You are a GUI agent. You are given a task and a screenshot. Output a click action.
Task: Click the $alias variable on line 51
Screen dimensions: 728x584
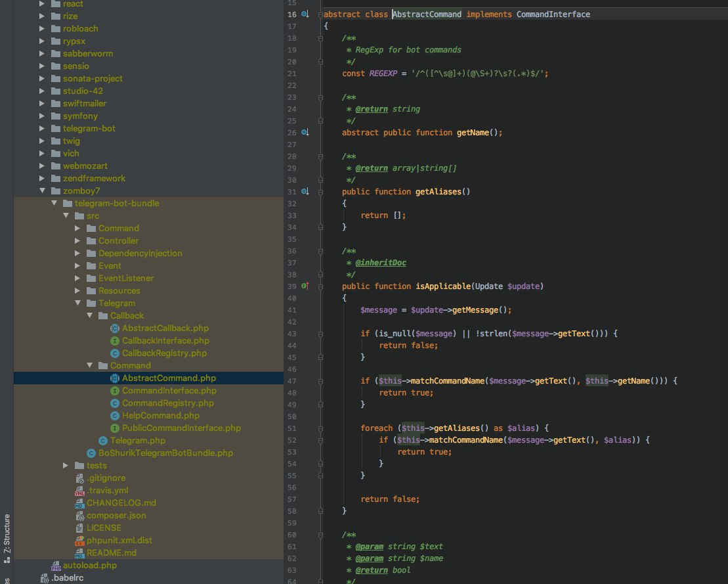point(523,428)
